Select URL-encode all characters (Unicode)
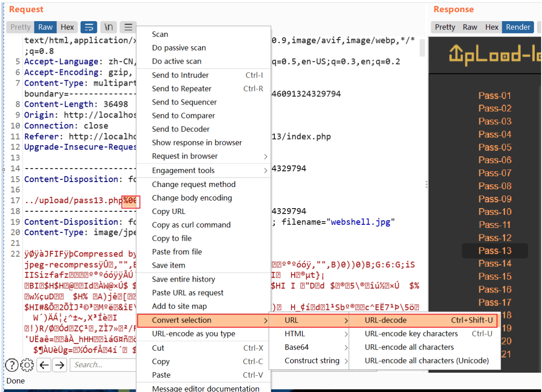The height and width of the screenshot is (392, 542). click(424, 361)
